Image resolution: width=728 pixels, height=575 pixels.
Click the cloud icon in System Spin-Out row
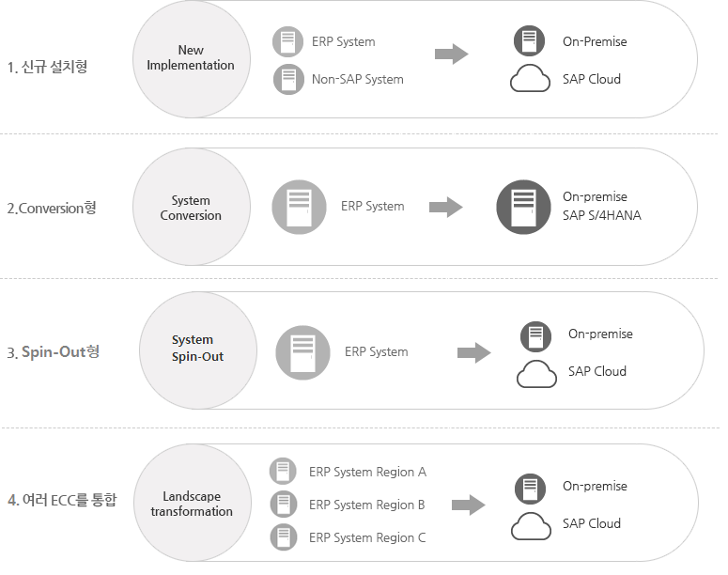point(536,372)
